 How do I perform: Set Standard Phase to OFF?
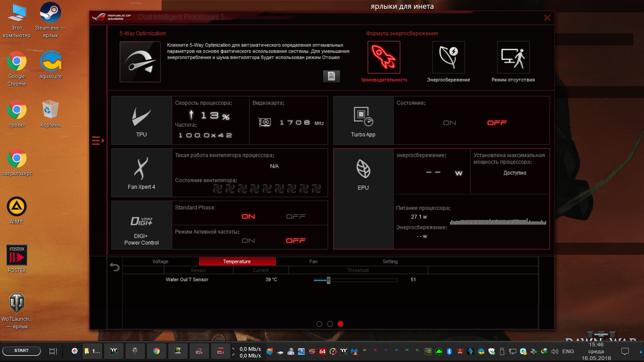(296, 216)
